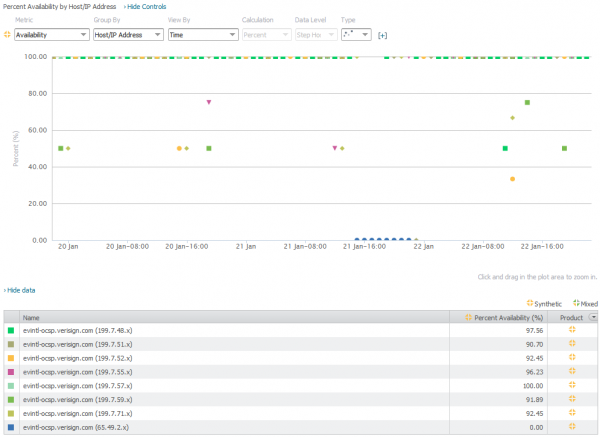Open the chart Type dropdown
This screenshot has width=600, height=437.
356,35
